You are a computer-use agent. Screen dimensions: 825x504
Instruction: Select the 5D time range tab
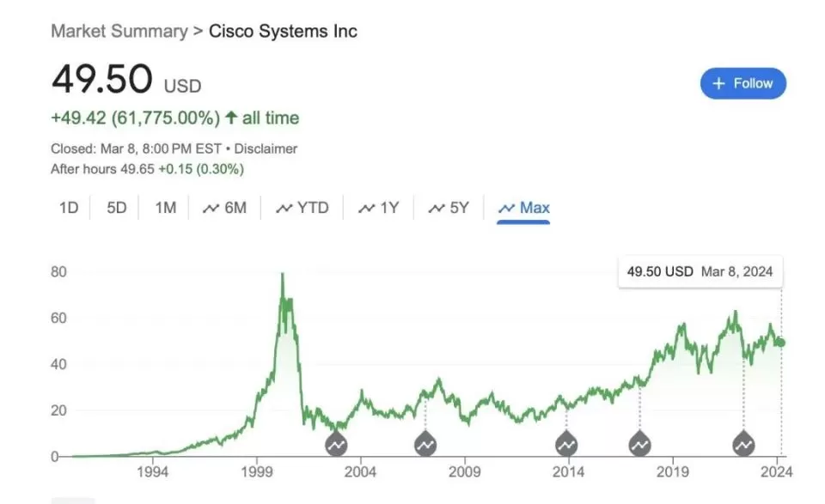(117, 208)
